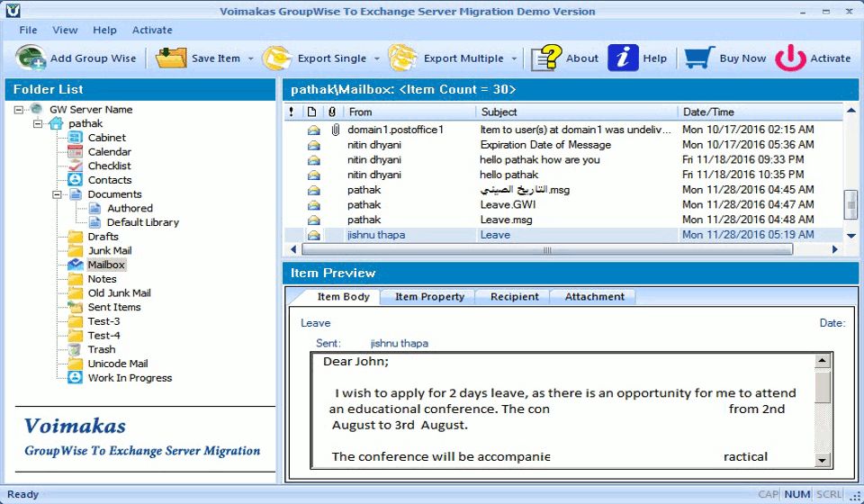Click the Export Single icon
The image size is (864, 504).
[x=276, y=58]
